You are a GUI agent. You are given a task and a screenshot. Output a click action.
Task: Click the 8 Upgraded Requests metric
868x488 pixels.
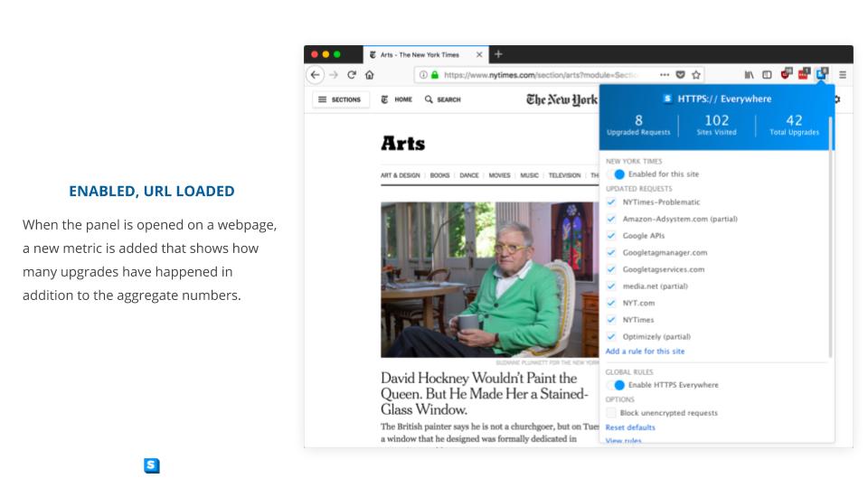pos(638,125)
